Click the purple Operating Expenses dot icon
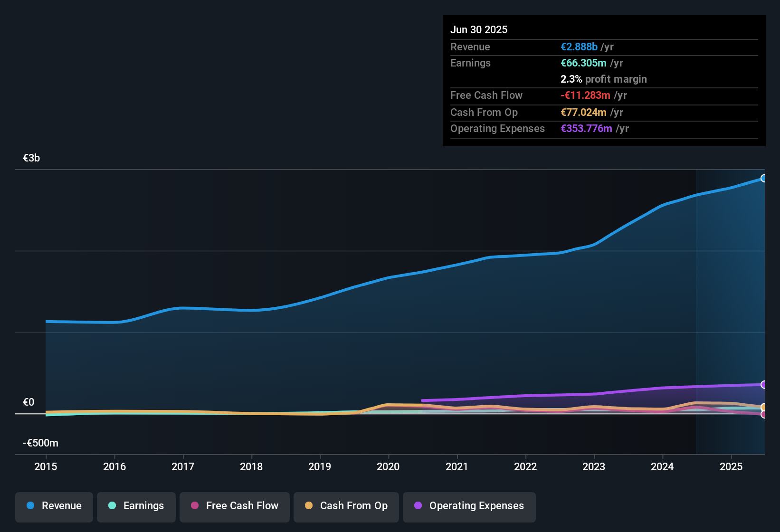The height and width of the screenshot is (532, 780). [418, 506]
